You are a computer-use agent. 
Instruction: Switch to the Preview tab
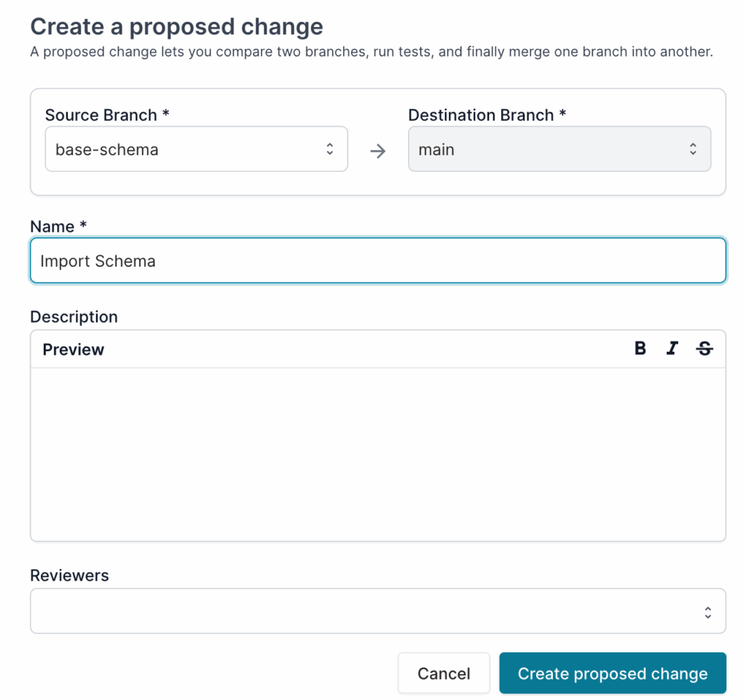pyautogui.click(x=73, y=349)
